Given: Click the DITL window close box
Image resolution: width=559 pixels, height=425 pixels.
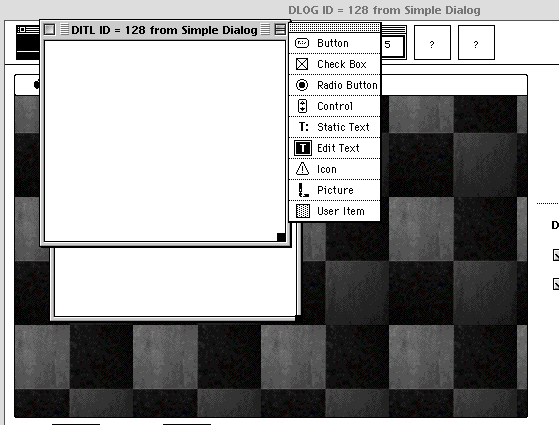Looking at the screenshot, I should point(50,30).
